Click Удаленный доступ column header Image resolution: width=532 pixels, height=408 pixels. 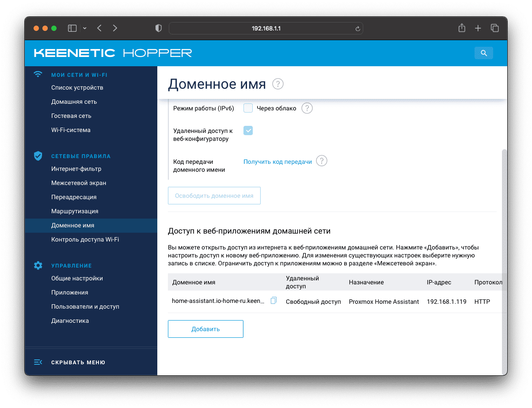[302, 282]
